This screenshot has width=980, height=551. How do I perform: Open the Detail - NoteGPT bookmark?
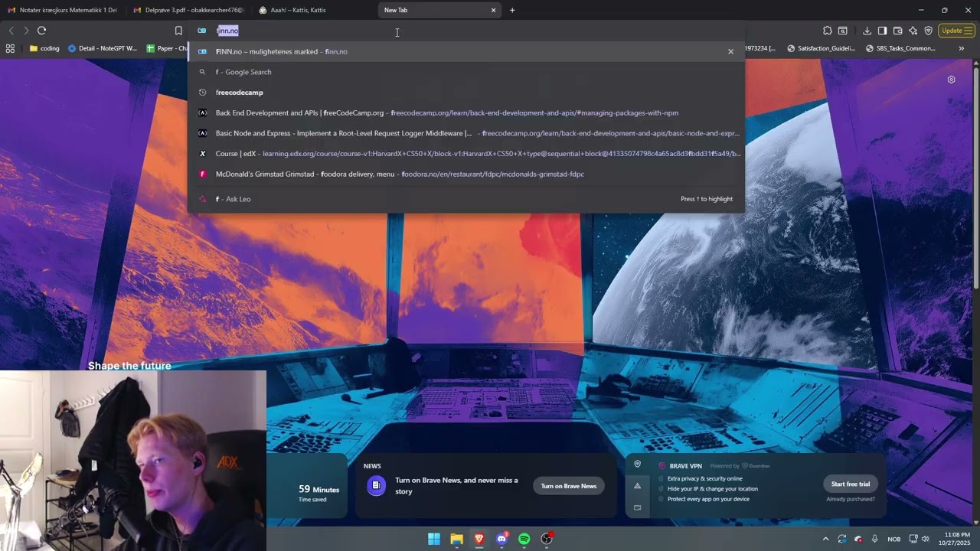click(x=103, y=48)
